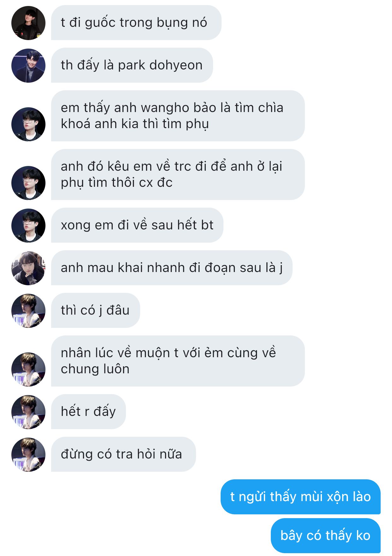Image resolution: width=392 pixels, height=556 pixels.
Task: Select avatar next to 'nhân lúc về muộn' message
Action: [28, 370]
